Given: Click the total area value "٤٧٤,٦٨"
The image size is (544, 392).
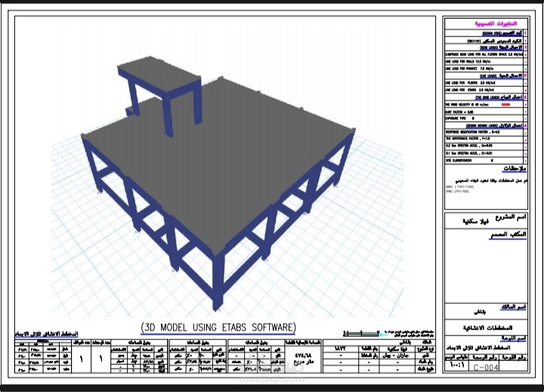Looking at the screenshot, I should coord(304,356).
